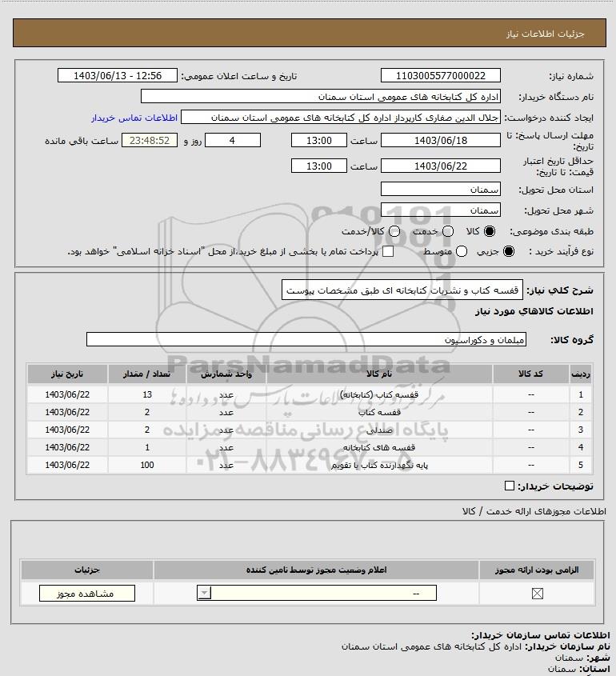This screenshot has height=676, width=616.
Task: Click the price validity time field 13:00
Action: pyautogui.click(x=319, y=166)
